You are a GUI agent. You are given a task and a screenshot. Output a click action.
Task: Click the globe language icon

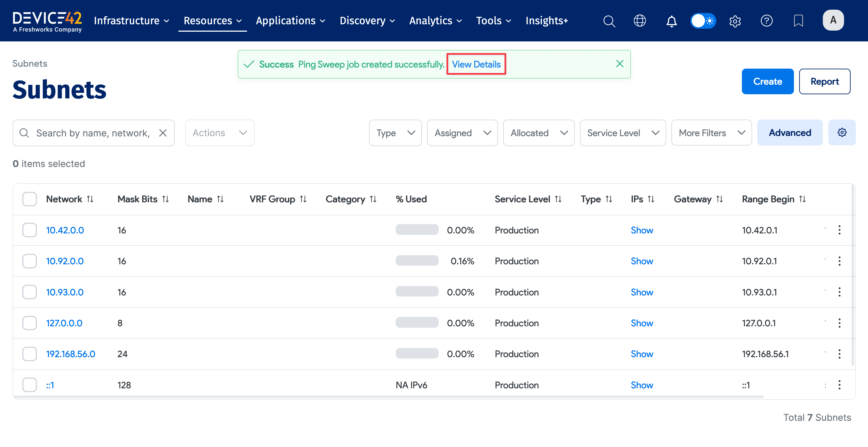point(639,21)
